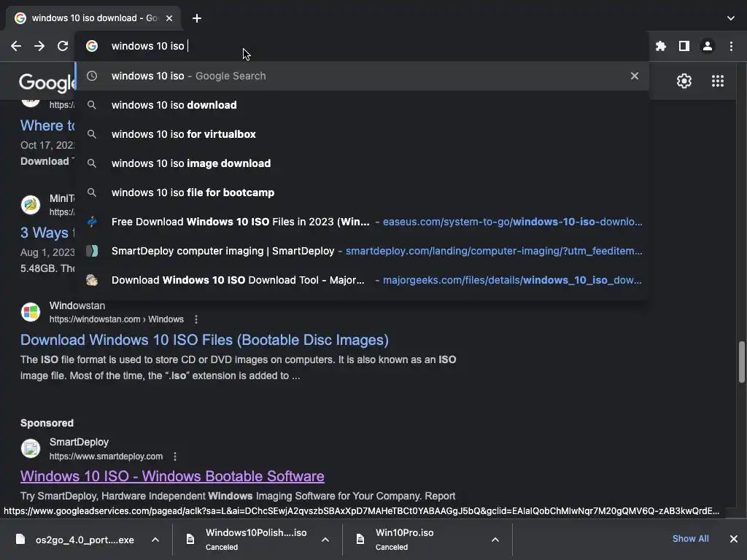Open a new browser tab

(196, 18)
